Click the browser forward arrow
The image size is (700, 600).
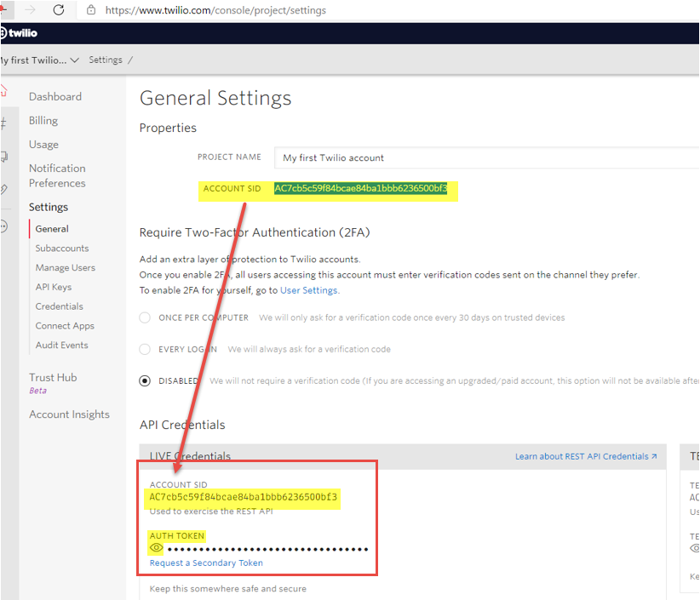click(30, 9)
